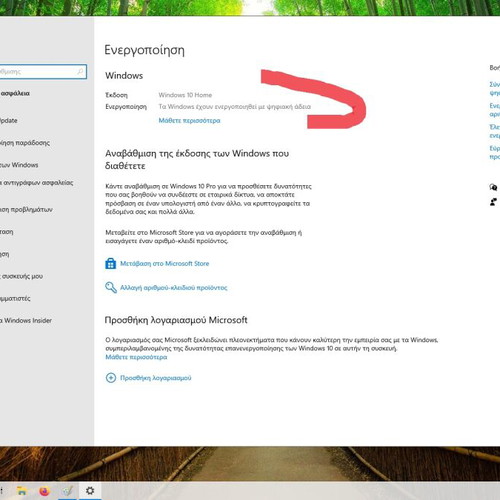500x500 pixels.
Task: Focus the settings search input field
Action: click(x=43, y=72)
